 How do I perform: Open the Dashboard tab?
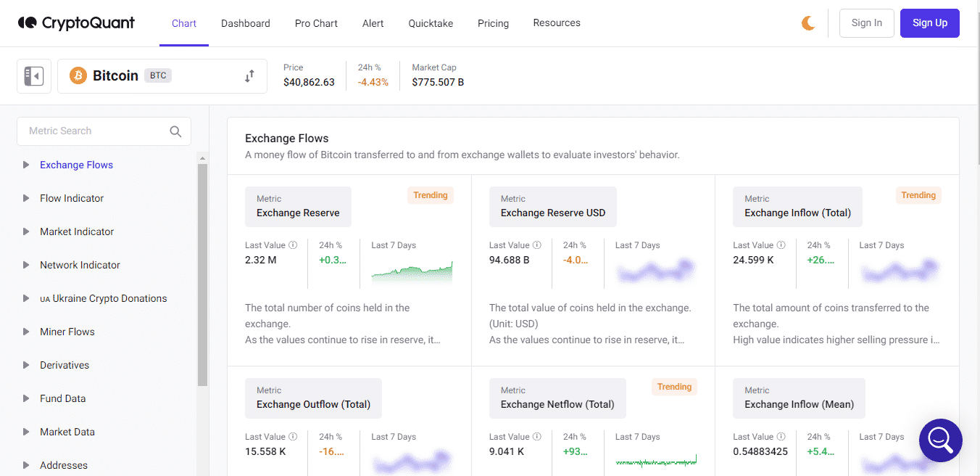click(x=246, y=23)
